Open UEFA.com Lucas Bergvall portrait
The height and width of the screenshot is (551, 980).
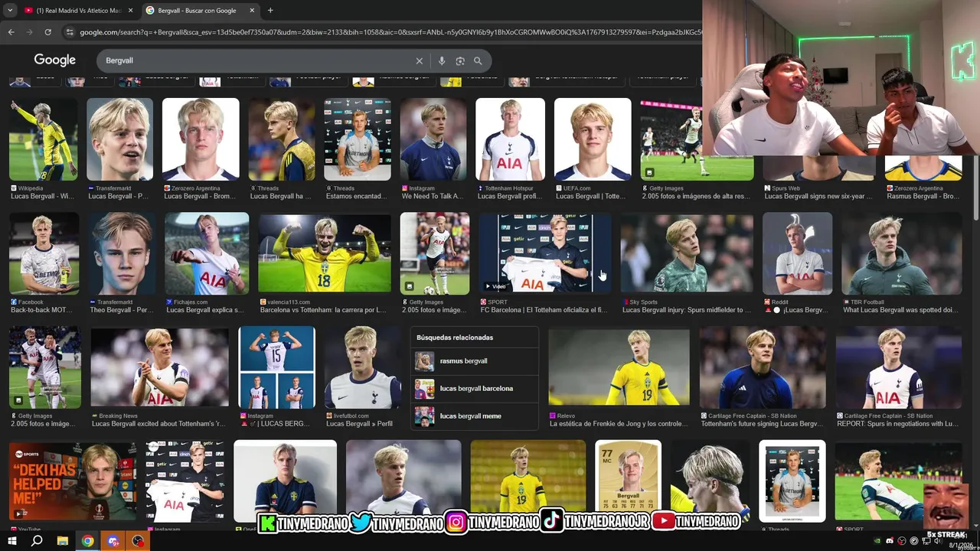click(593, 139)
